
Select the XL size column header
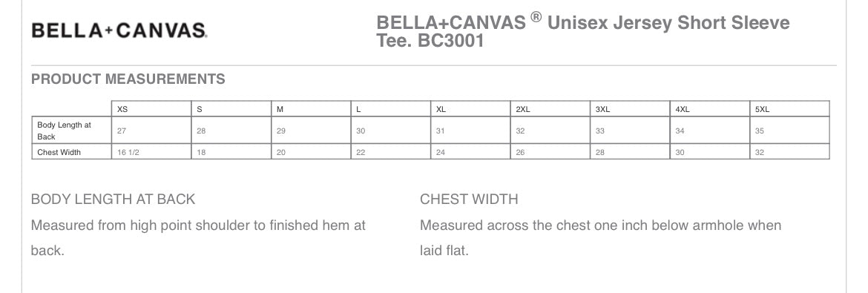tap(441, 110)
